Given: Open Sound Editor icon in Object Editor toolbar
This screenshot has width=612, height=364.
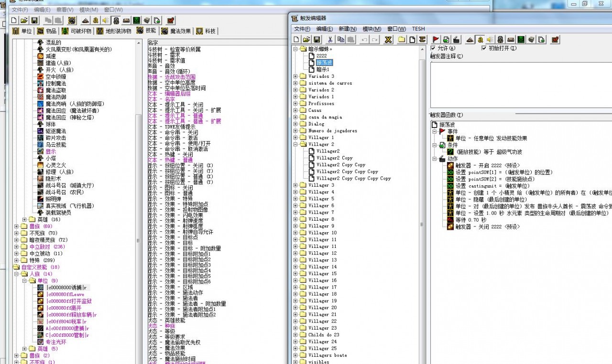Looking at the screenshot, I should (106, 21).
